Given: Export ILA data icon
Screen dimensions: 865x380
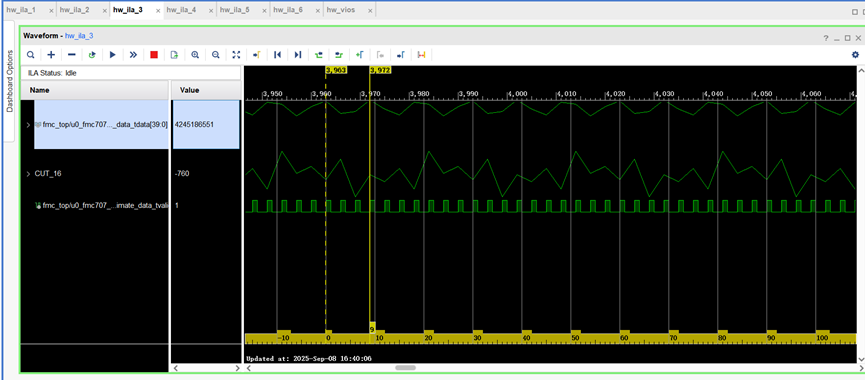Looking at the screenshot, I should pos(174,55).
